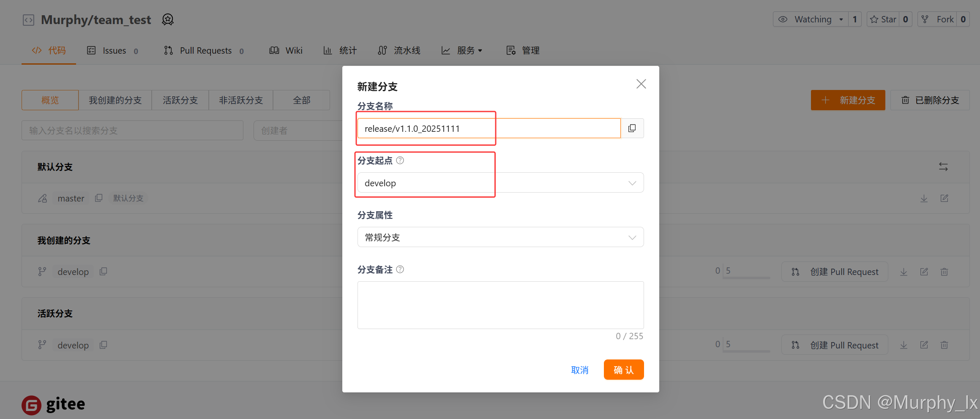Image resolution: width=980 pixels, height=419 pixels.
Task: Click the code repository icon before Murphy/team_test
Action: (28, 20)
